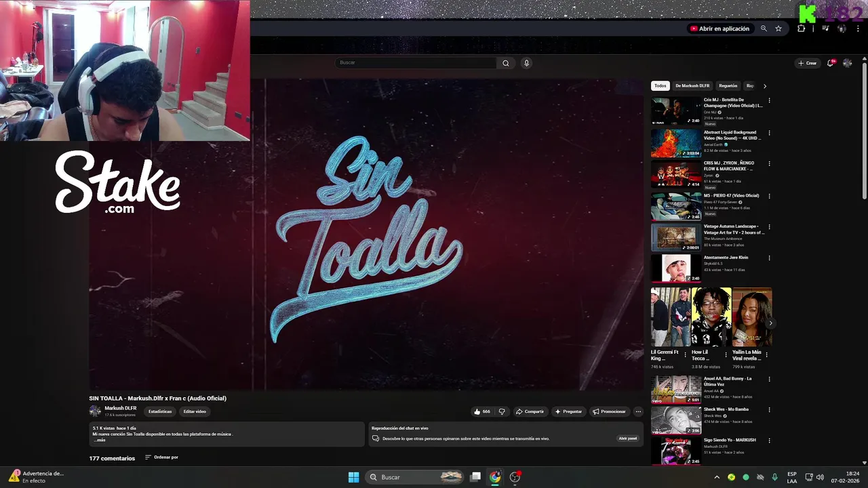The width and height of the screenshot is (868, 488).
Task: Click Abrir panel for chat replay
Action: pos(628,439)
